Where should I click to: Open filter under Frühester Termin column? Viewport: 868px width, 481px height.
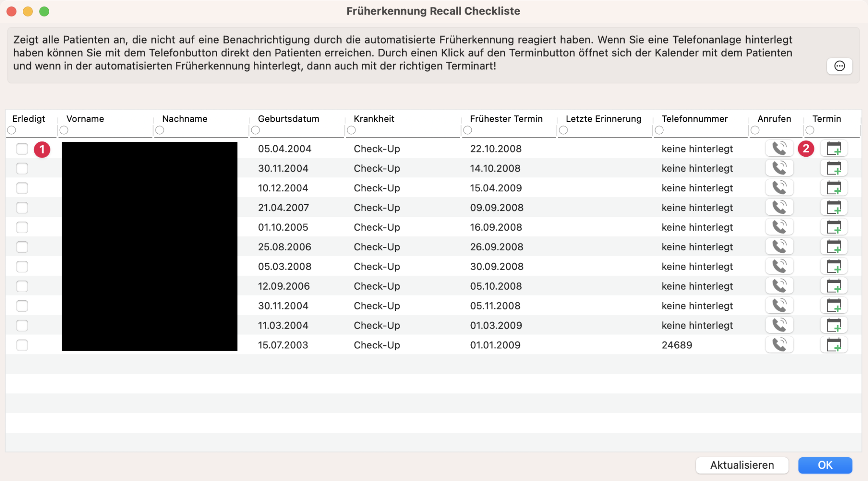467,130
